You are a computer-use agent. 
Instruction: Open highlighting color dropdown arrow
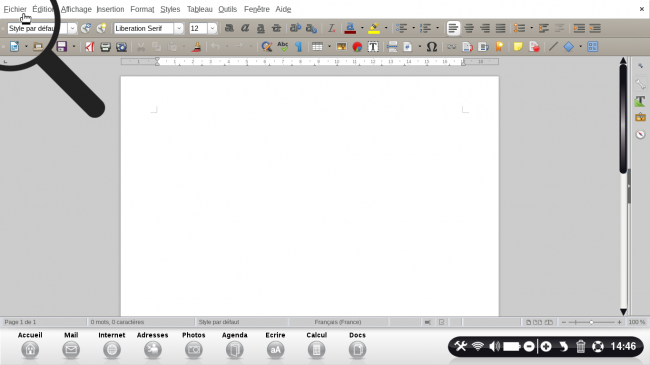[386, 28]
